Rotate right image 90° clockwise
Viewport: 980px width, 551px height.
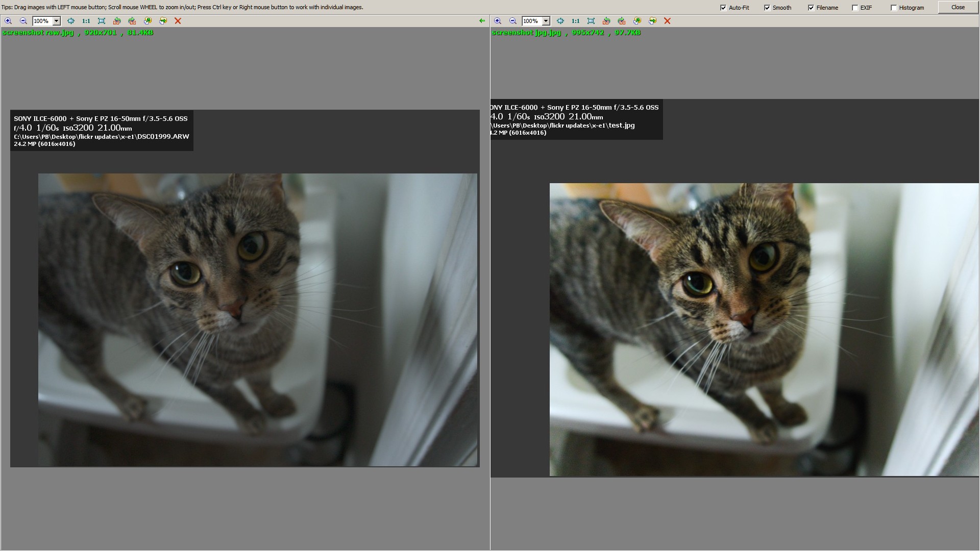(x=622, y=21)
